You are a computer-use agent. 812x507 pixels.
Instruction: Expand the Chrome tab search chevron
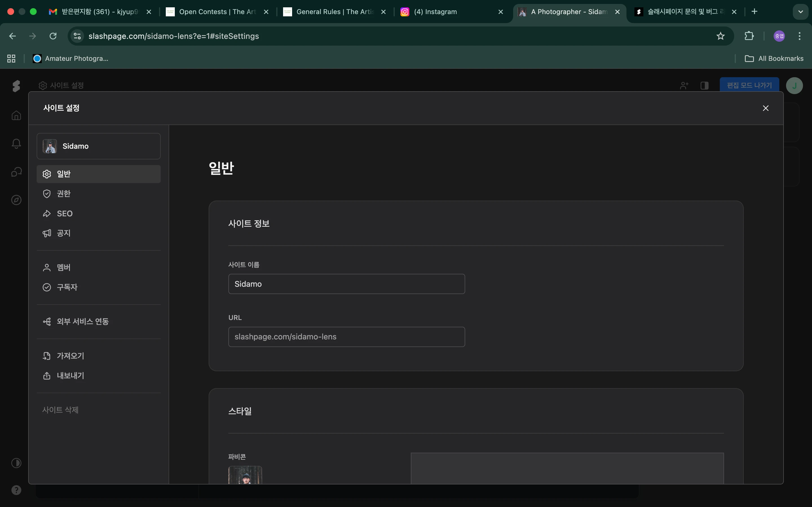(x=800, y=12)
